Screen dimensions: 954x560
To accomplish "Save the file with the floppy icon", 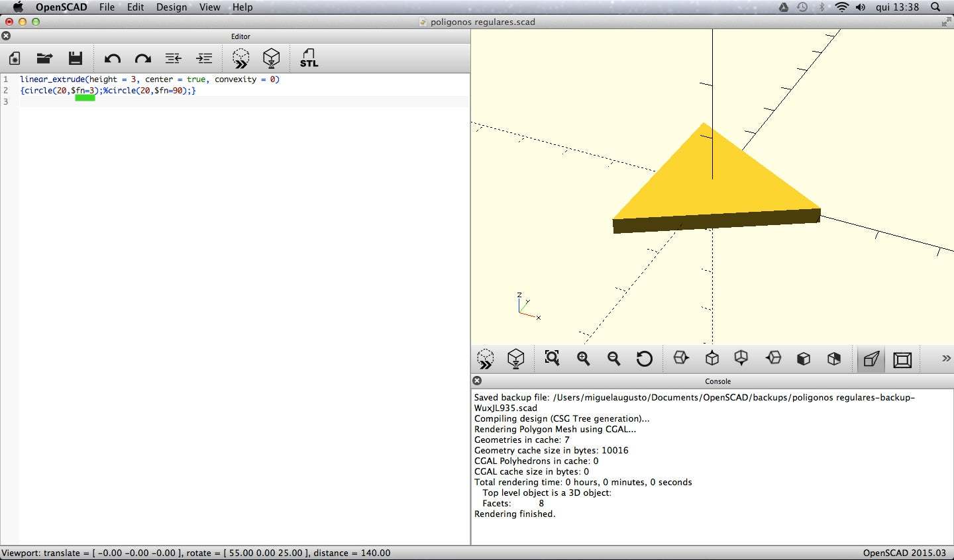I will pos(76,58).
